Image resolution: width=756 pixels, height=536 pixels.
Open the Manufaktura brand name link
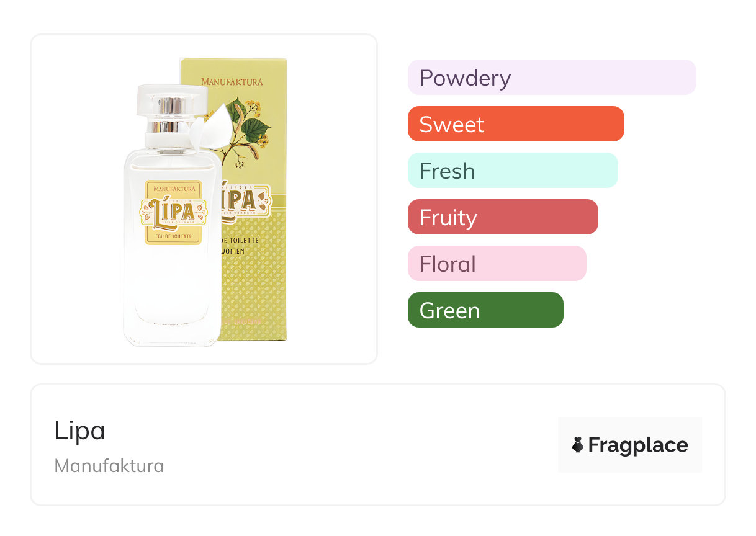pyautogui.click(x=109, y=466)
